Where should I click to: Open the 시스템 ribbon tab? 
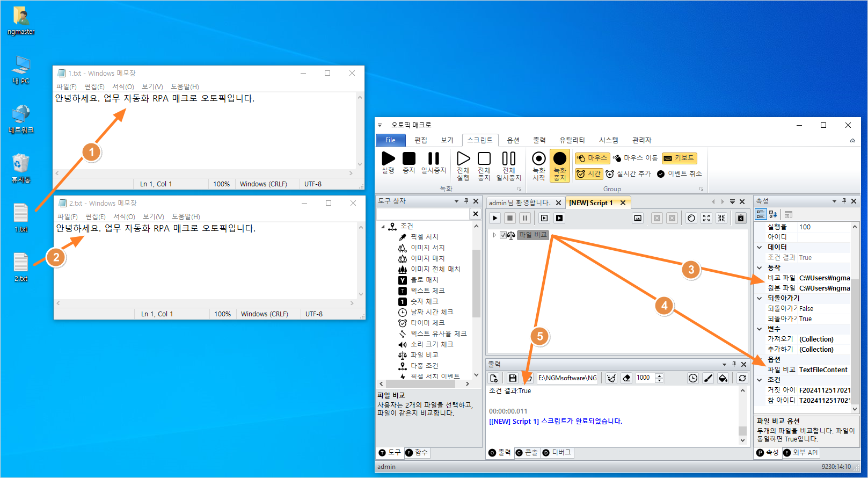(x=609, y=140)
